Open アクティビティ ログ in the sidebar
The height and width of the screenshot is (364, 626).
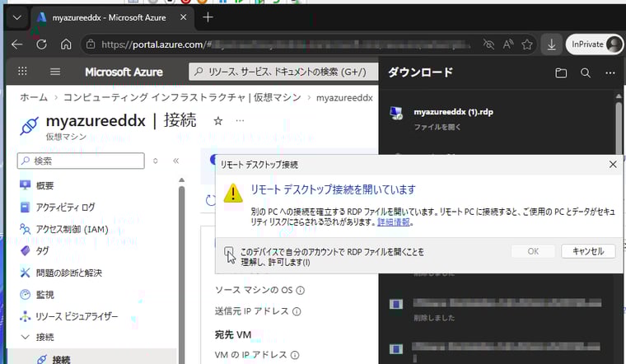pyautogui.click(x=65, y=208)
